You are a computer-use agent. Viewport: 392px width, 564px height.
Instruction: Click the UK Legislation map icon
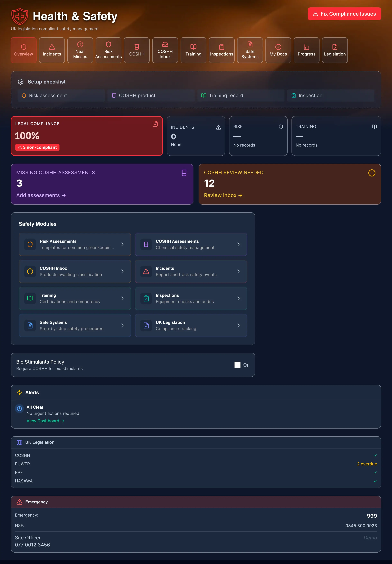(19, 442)
